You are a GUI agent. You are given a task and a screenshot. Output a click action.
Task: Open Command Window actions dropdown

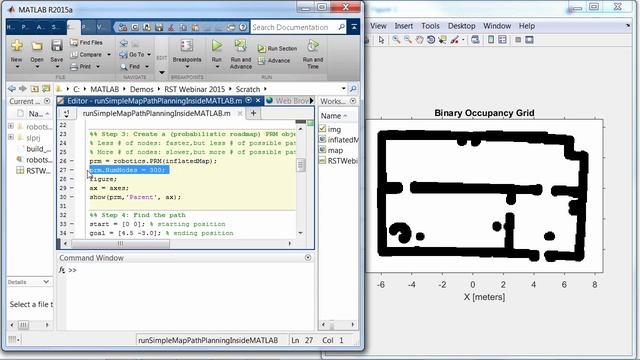click(308, 258)
